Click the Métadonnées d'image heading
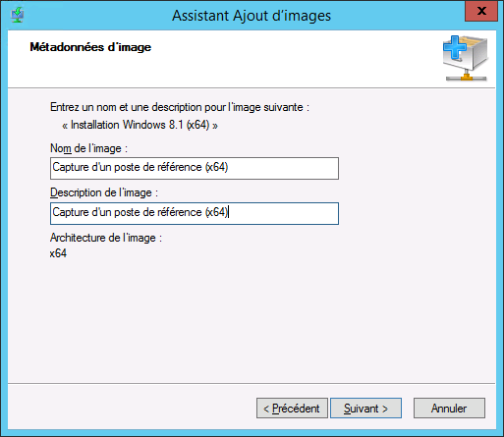504x437 pixels. (90, 47)
